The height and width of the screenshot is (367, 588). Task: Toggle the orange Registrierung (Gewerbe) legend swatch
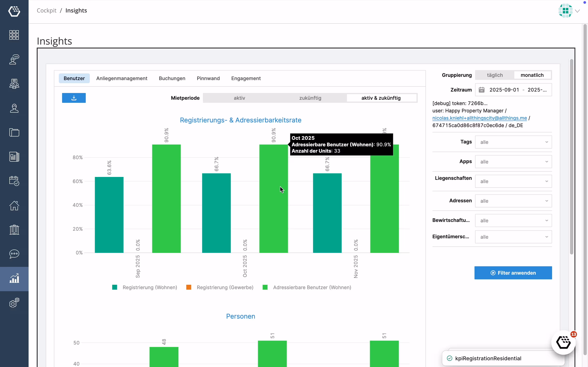tap(189, 287)
